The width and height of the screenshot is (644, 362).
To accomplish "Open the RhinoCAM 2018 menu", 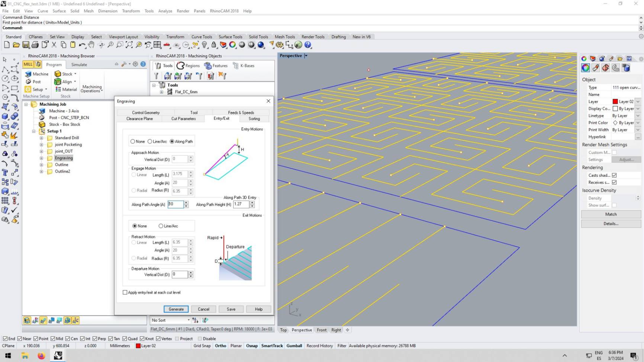I will (x=224, y=11).
